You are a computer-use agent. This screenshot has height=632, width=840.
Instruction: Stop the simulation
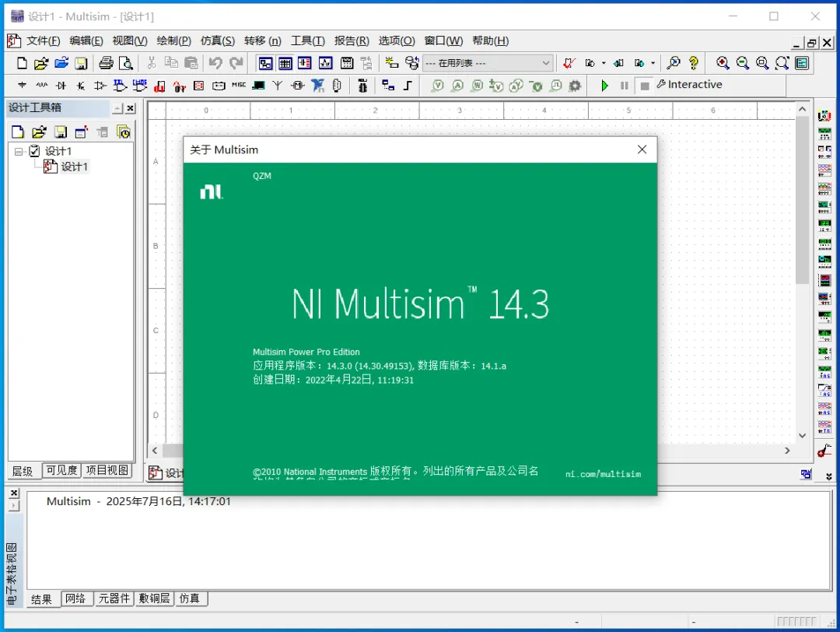click(x=645, y=86)
